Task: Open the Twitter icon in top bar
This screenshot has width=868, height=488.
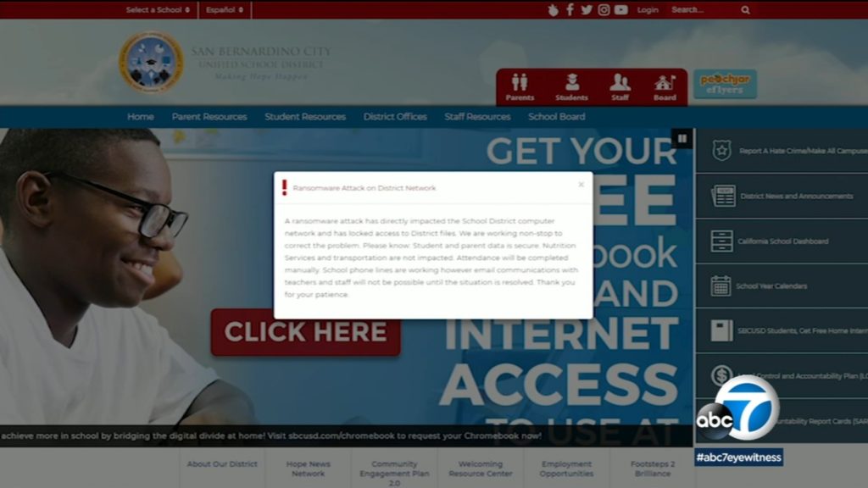Action: click(587, 10)
